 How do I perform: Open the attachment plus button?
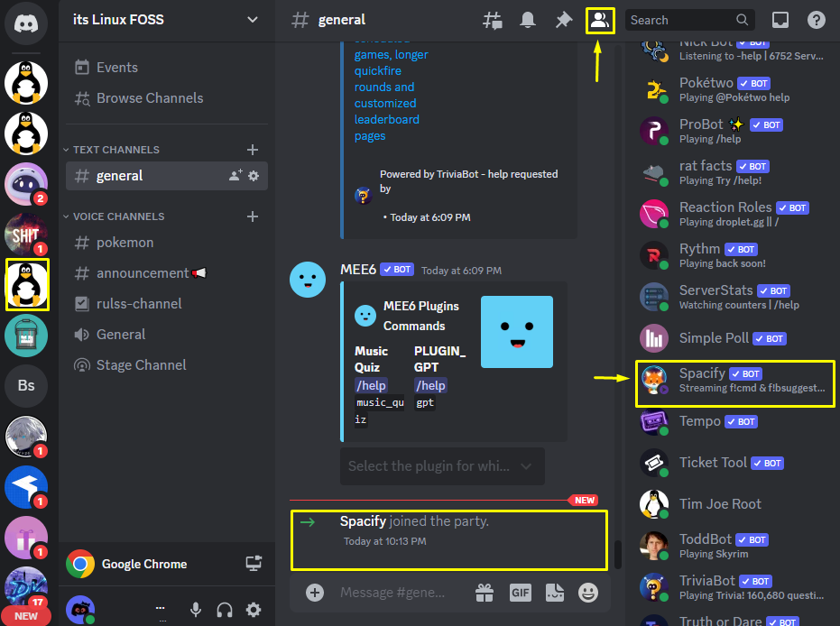coord(315,593)
